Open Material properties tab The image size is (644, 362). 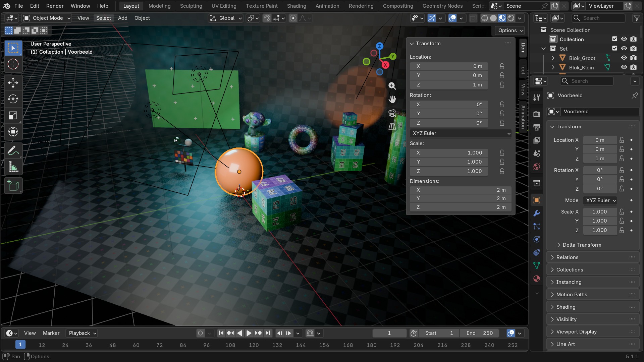point(537,279)
